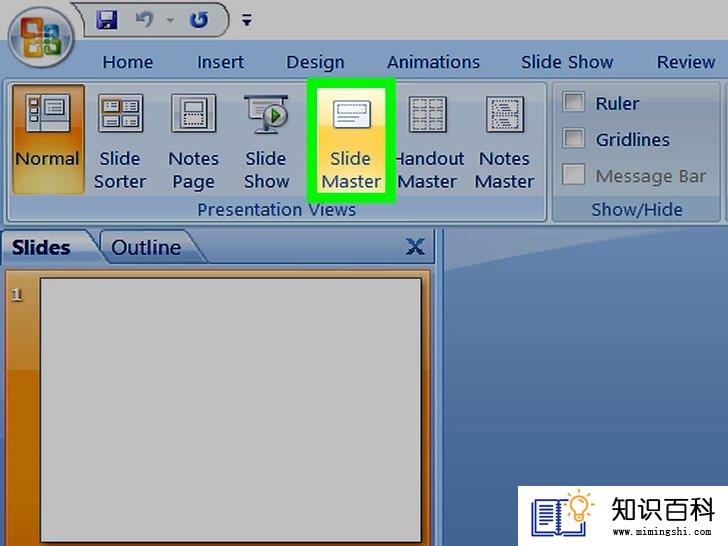Switch to Review ribbon tab
Screen dimensions: 728x546
(x=686, y=62)
